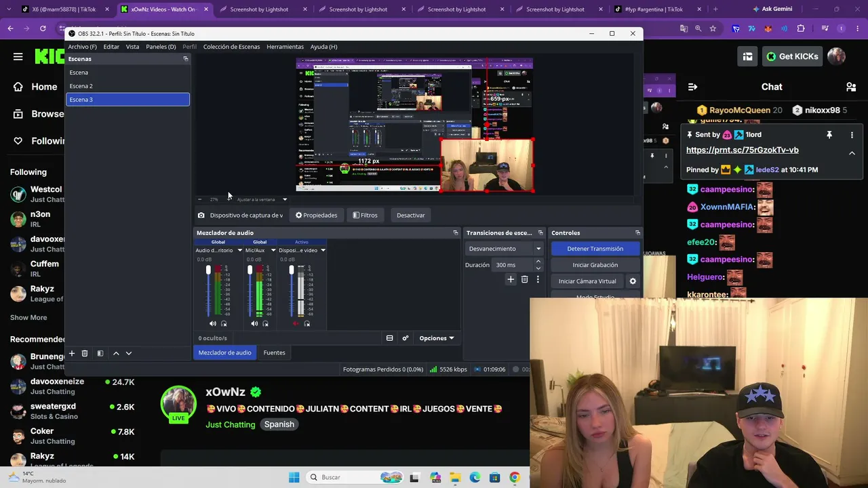868x488 pixels.
Task: Increase transition duration with up arrow
Action: click(538, 262)
